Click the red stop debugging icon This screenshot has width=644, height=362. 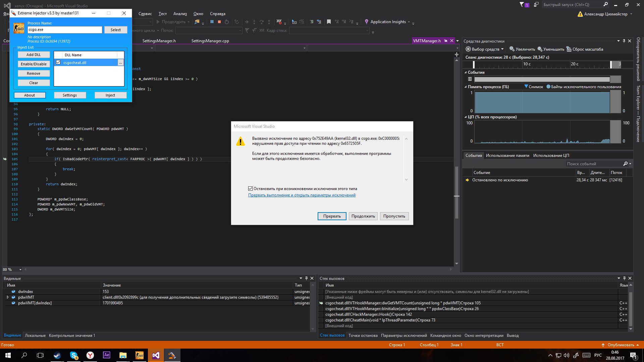click(219, 22)
